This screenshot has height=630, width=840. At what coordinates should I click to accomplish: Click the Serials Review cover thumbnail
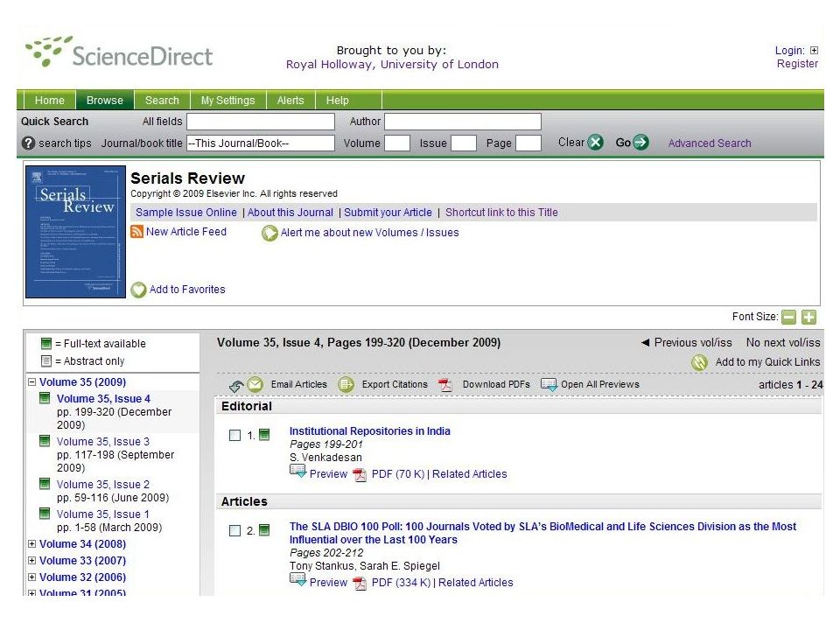(x=75, y=231)
